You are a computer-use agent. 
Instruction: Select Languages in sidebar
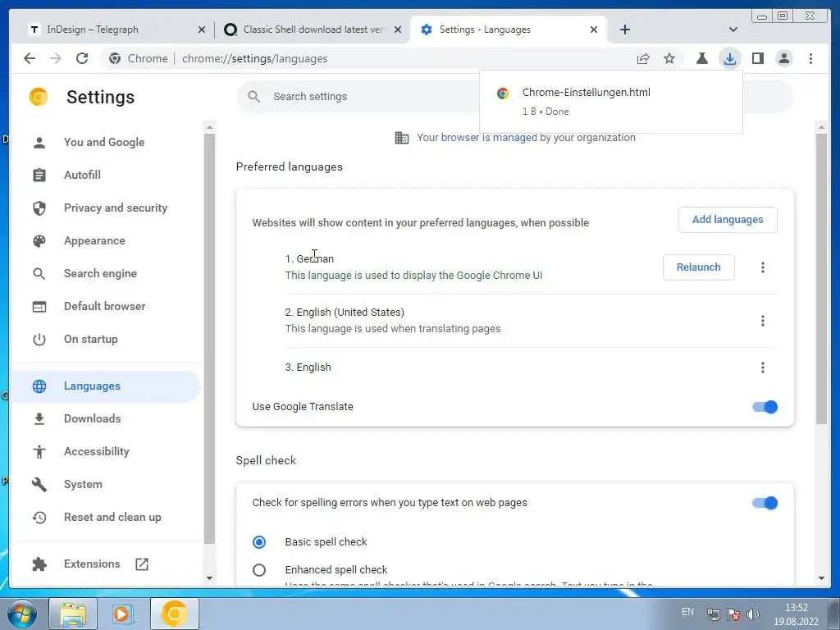pyautogui.click(x=104, y=386)
